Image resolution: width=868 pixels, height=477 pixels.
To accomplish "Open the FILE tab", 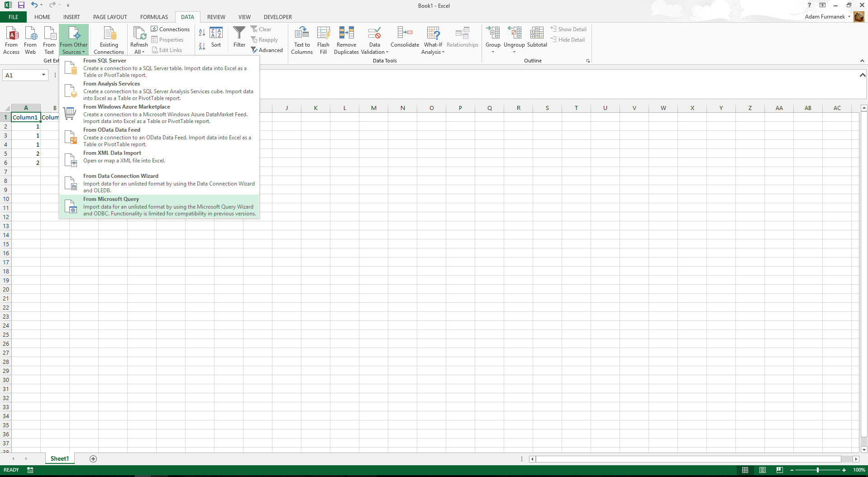I will 14,17.
